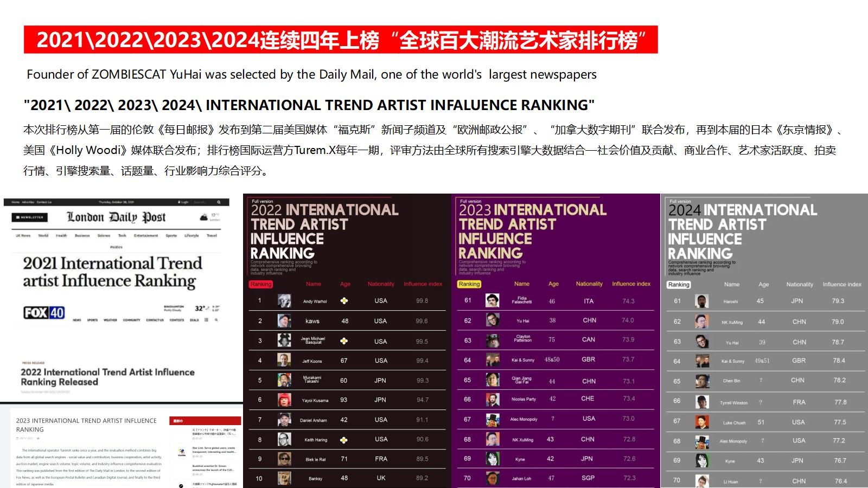This screenshot has height=488, width=868.
Task: Click Yu Hai's influence index 78.7 in the 2024 table
Action: (x=838, y=342)
